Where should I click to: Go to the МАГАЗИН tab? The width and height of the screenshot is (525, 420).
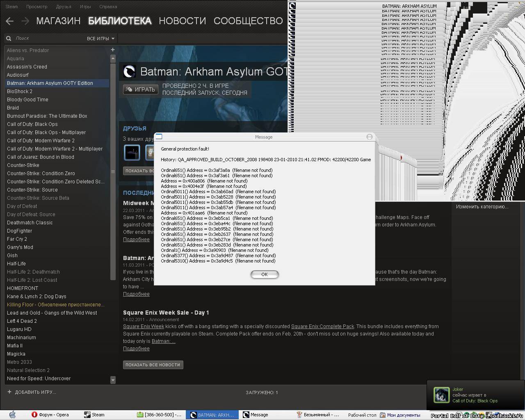pyautogui.click(x=58, y=21)
